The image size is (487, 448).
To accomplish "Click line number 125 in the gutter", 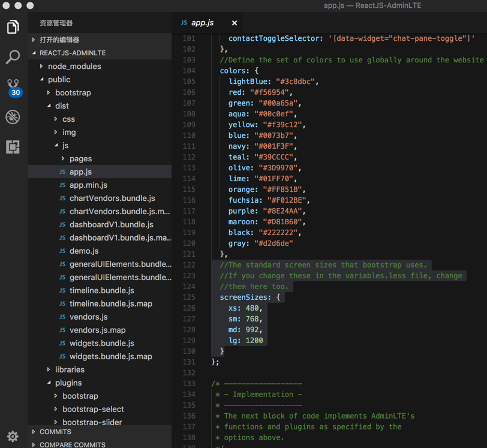I will [x=189, y=297].
